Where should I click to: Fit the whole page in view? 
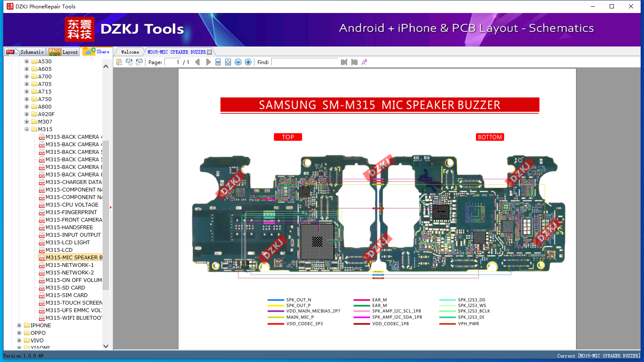(228, 62)
